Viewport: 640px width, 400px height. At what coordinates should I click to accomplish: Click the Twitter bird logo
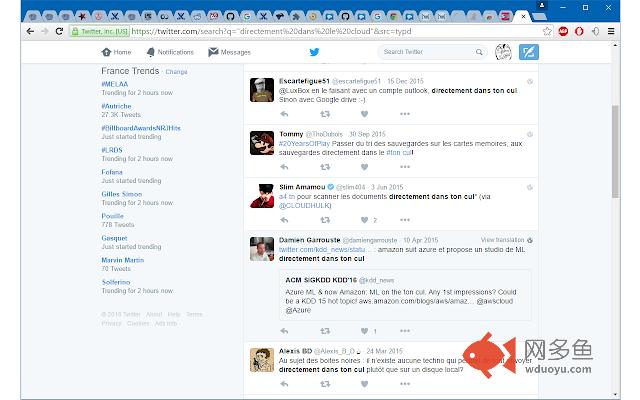(314, 52)
